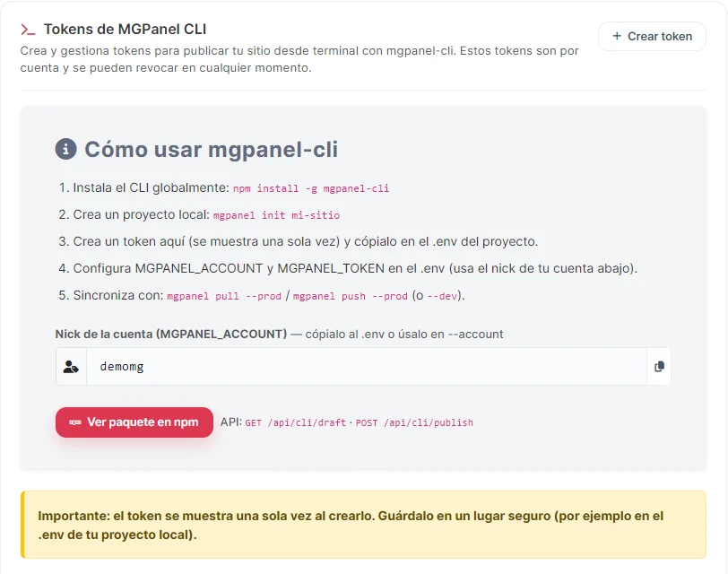Click the '--dev' code text
This screenshot has width=728, height=574.
[x=442, y=296]
